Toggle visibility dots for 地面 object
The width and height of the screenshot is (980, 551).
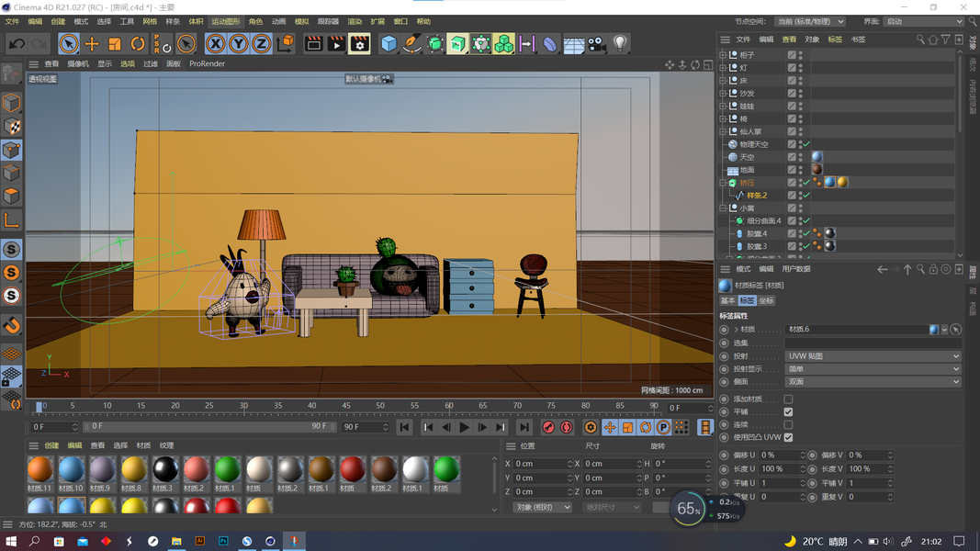coord(801,170)
